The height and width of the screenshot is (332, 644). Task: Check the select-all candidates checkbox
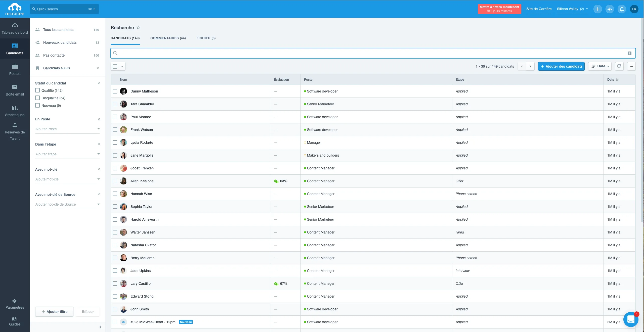coord(115,66)
